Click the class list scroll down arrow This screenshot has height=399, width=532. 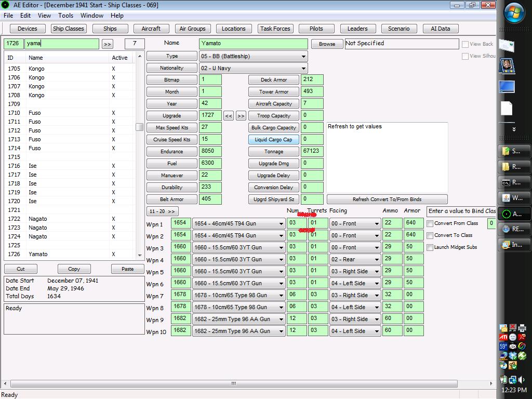tap(140, 256)
